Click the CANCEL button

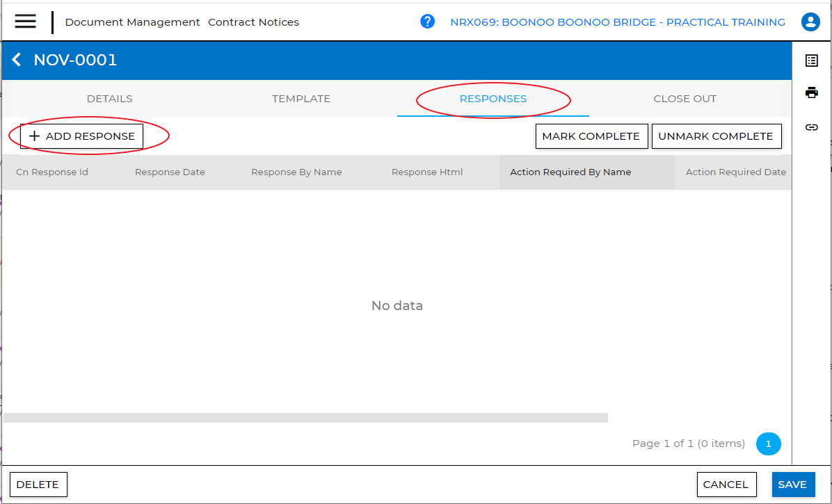click(x=726, y=485)
